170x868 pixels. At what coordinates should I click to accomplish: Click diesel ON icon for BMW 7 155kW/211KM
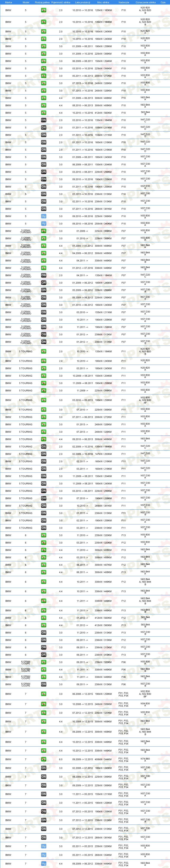click(43, 794)
